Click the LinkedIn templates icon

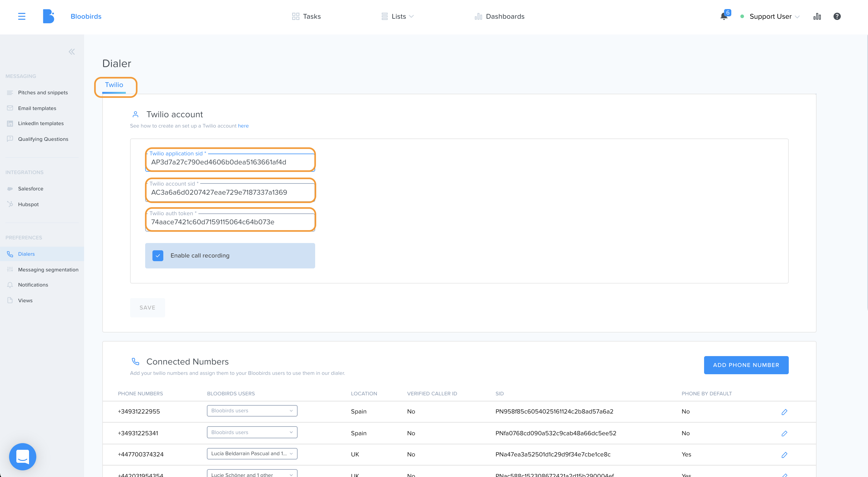coord(10,124)
